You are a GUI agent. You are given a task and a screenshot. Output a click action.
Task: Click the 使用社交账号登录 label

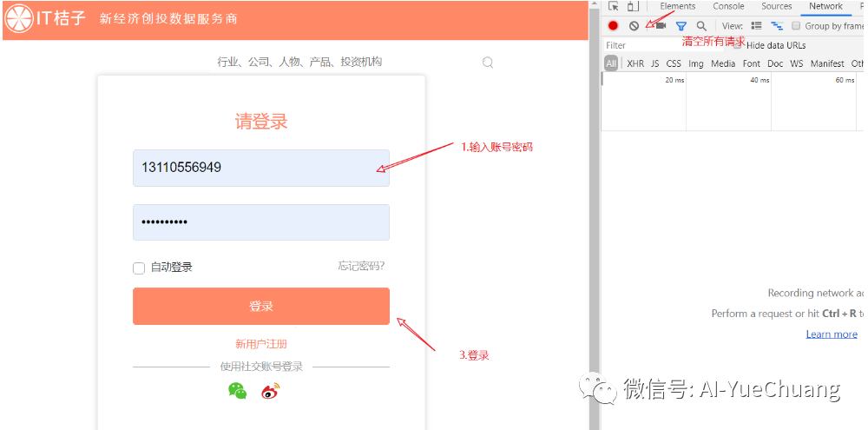click(261, 367)
